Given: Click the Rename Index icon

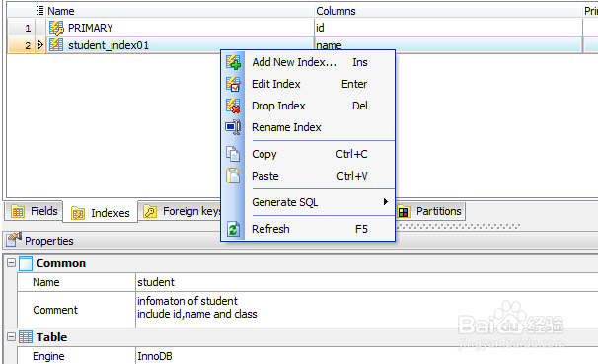Looking at the screenshot, I should click(x=233, y=127).
